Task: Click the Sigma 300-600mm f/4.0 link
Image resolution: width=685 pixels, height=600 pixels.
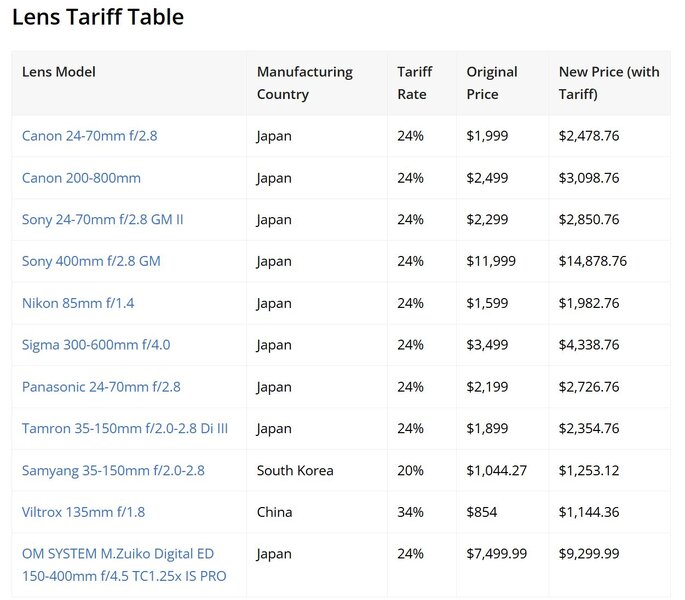Action: click(96, 345)
